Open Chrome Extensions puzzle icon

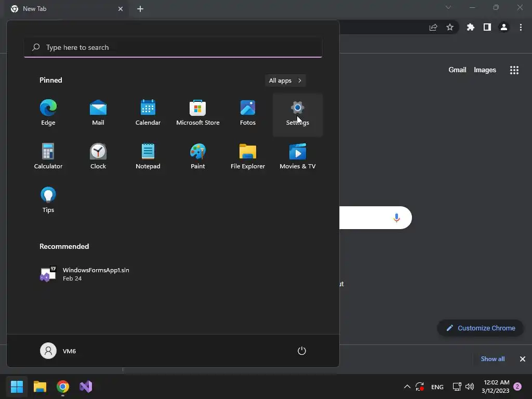[x=471, y=27]
